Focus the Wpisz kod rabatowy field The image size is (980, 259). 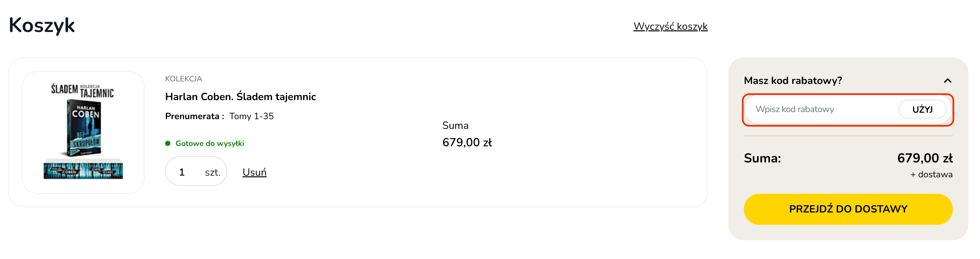pos(822,109)
